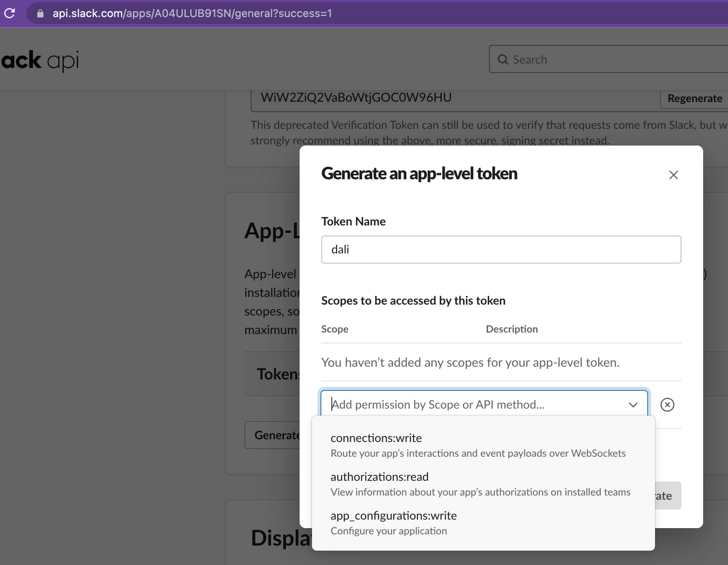Click the Slack api logo
This screenshot has width=728, height=565.
click(40, 61)
